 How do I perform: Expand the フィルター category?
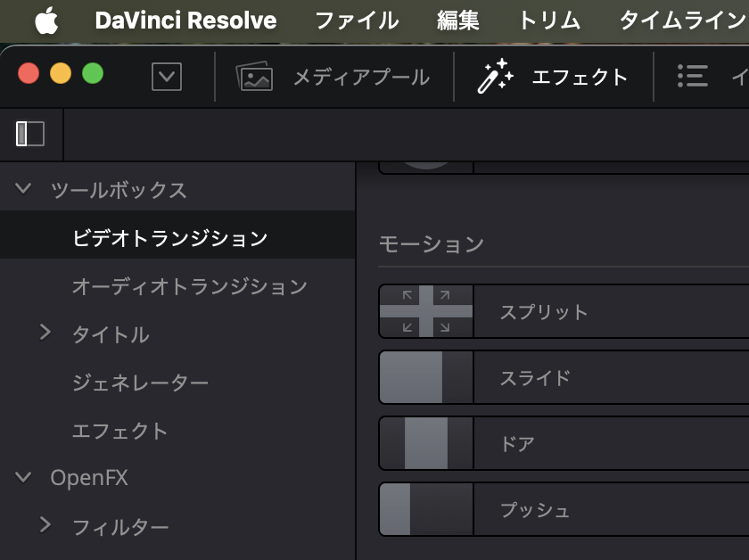45,526
